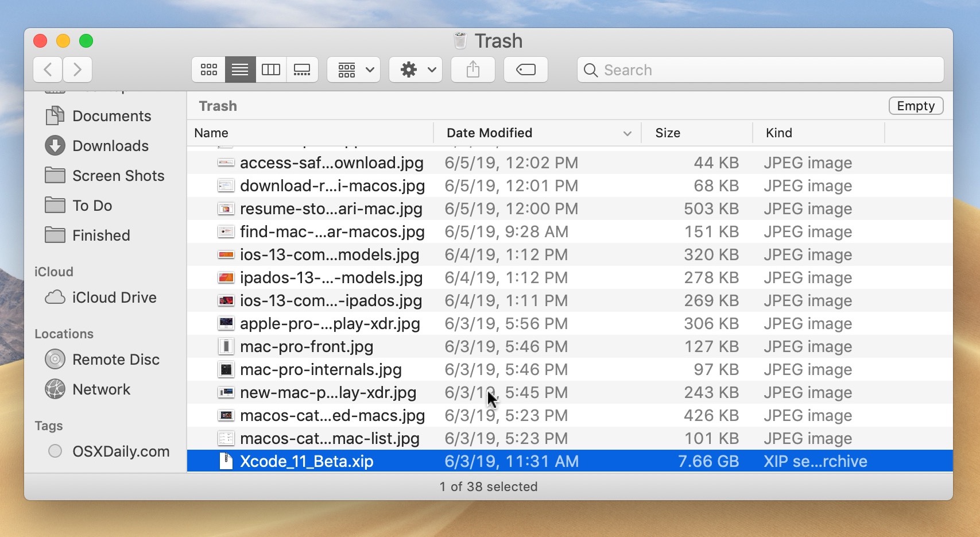
Task: Click the Network globe icon
Action: click(x=55, y=389)
